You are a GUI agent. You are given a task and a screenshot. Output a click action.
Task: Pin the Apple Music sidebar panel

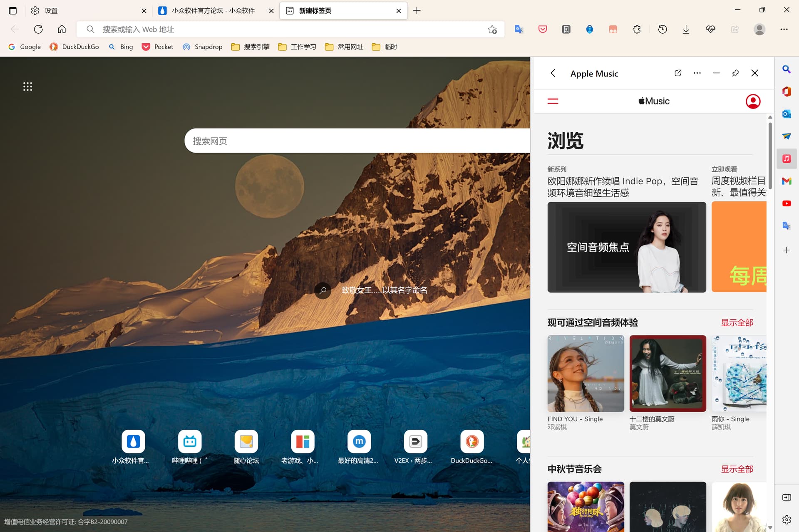pos(735,73)
